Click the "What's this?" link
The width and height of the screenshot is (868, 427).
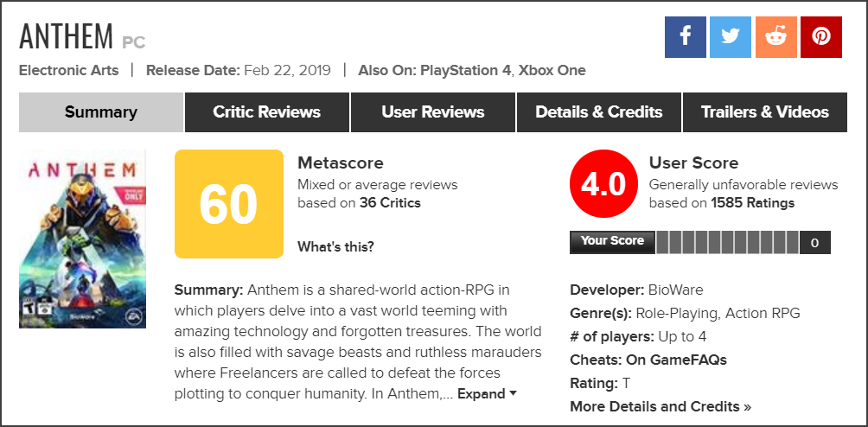coord(335,246)
